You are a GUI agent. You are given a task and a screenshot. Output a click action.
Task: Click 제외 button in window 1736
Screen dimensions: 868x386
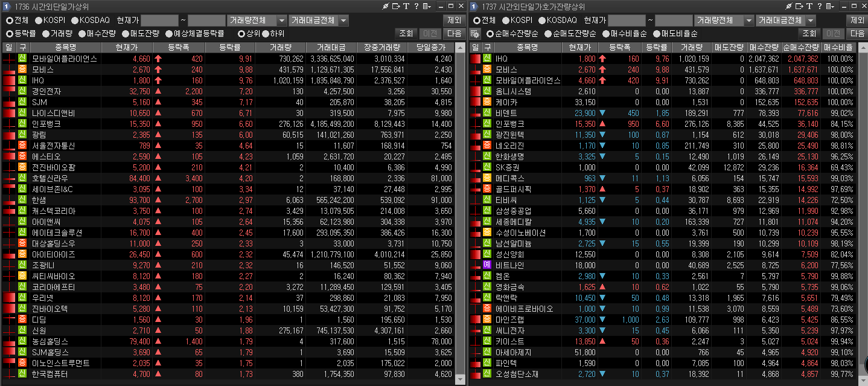[454, 20]
